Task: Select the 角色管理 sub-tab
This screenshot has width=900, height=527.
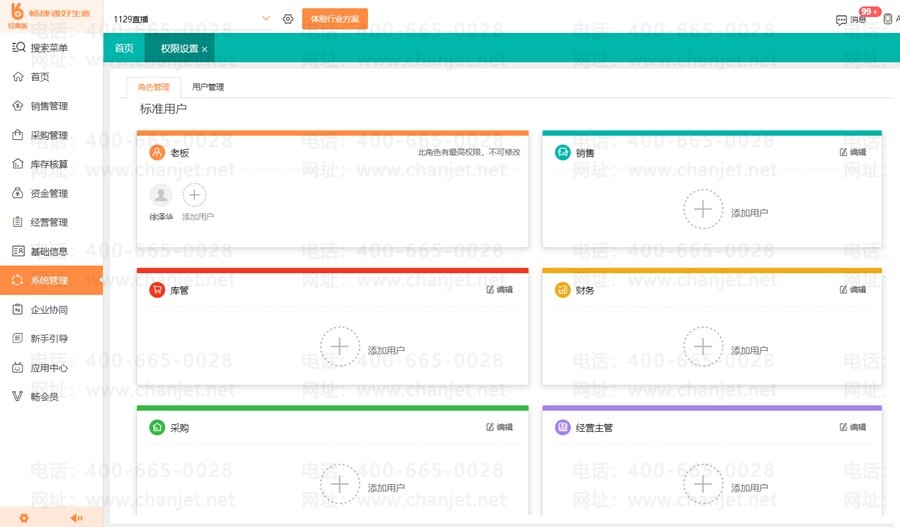Action: (x=153, y=87)
